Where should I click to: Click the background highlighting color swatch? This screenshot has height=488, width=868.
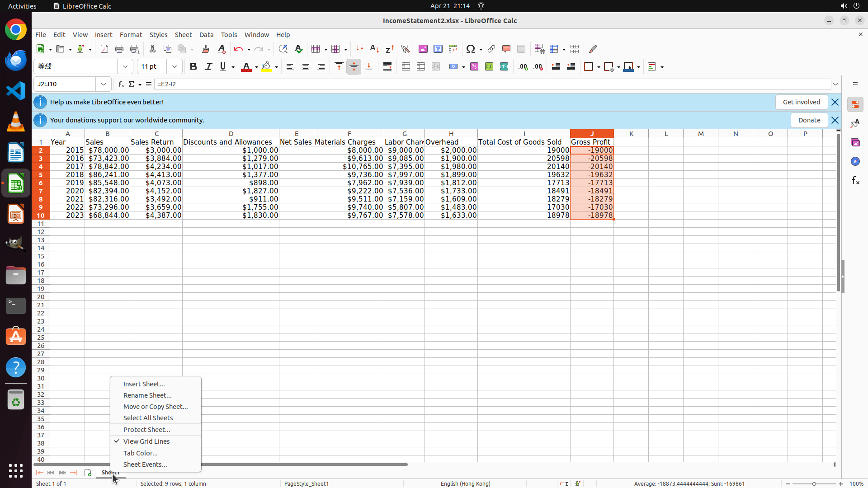coord(266,67)
